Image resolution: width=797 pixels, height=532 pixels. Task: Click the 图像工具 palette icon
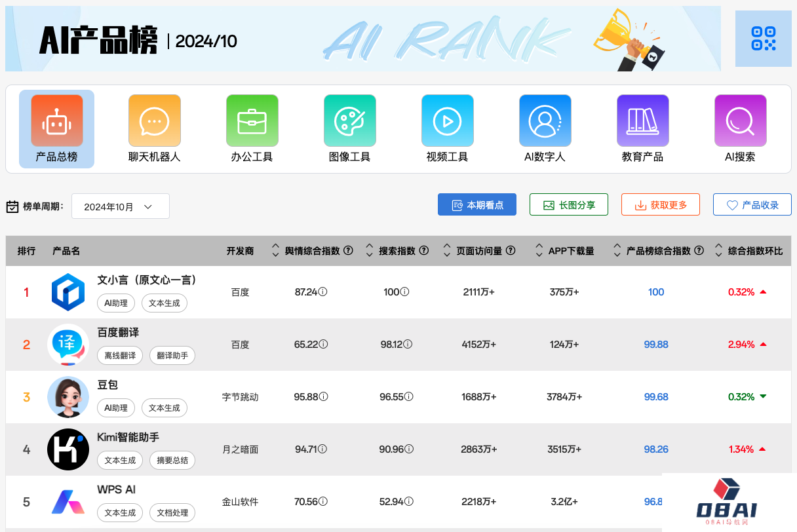350,121
